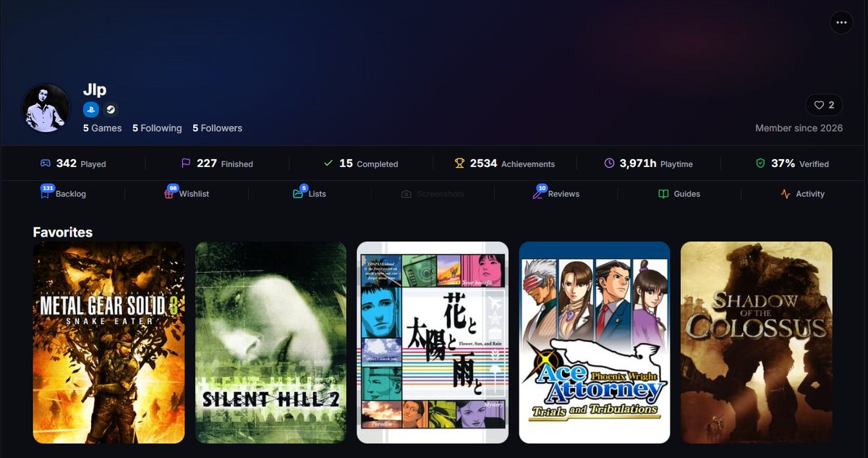
Task: Open the 3,971h Playtime stat
Action: coord(649,164)
